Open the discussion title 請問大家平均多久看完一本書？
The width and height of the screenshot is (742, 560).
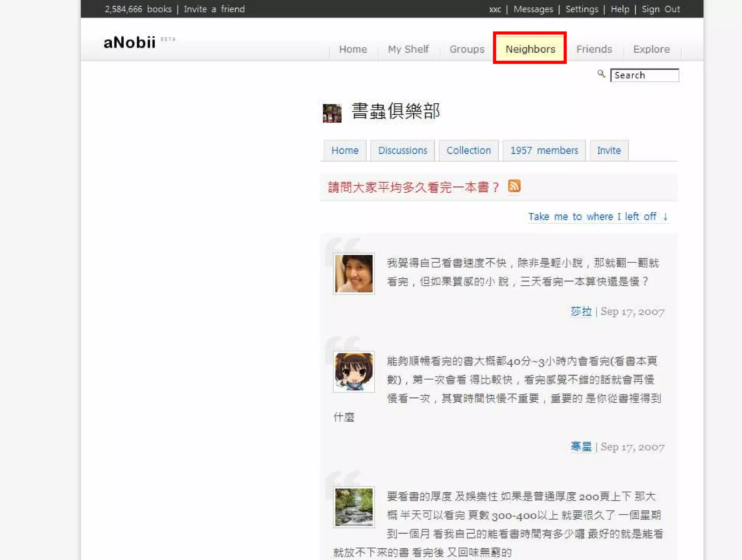tap(413, 187)
